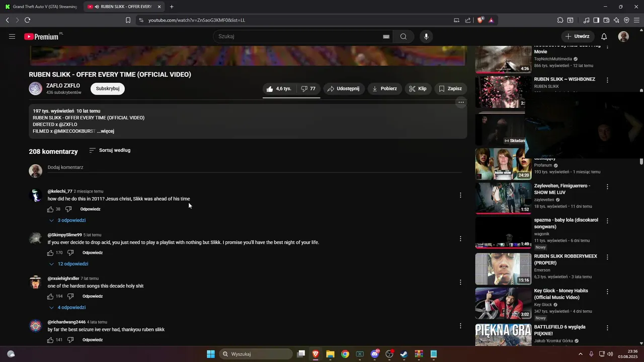Download the video with Pobierz
The width and height of the screenshot is (644, 362).
point(384,88)
